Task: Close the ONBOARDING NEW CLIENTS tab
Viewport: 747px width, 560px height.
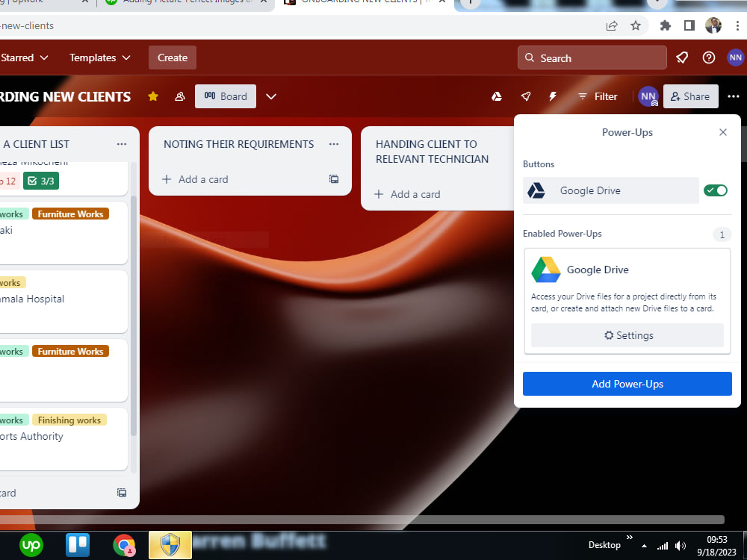Action: (x=442, y=2)
